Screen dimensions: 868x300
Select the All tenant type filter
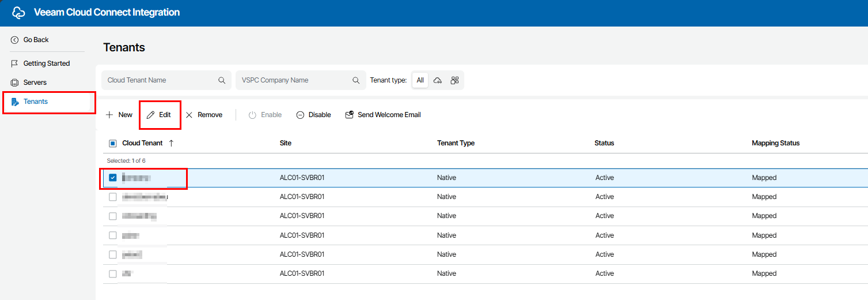click(420, 80)
